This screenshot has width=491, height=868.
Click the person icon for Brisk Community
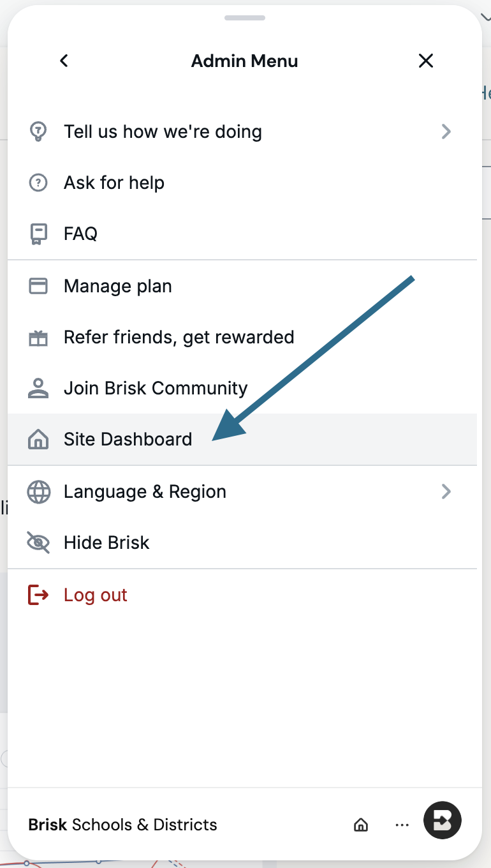pos(38,388)
